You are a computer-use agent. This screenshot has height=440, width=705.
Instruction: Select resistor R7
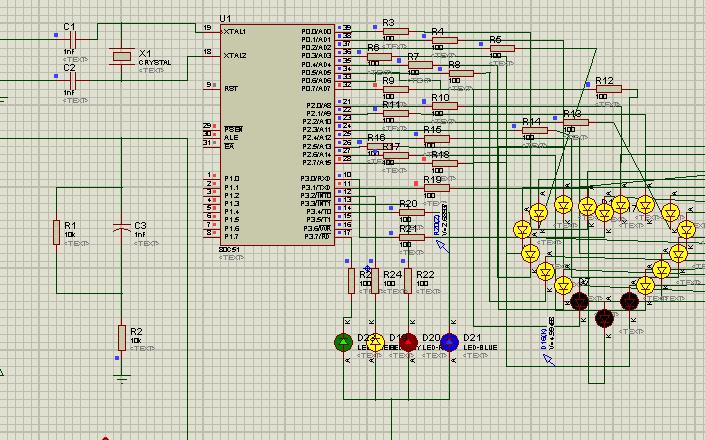click(420, 65)
